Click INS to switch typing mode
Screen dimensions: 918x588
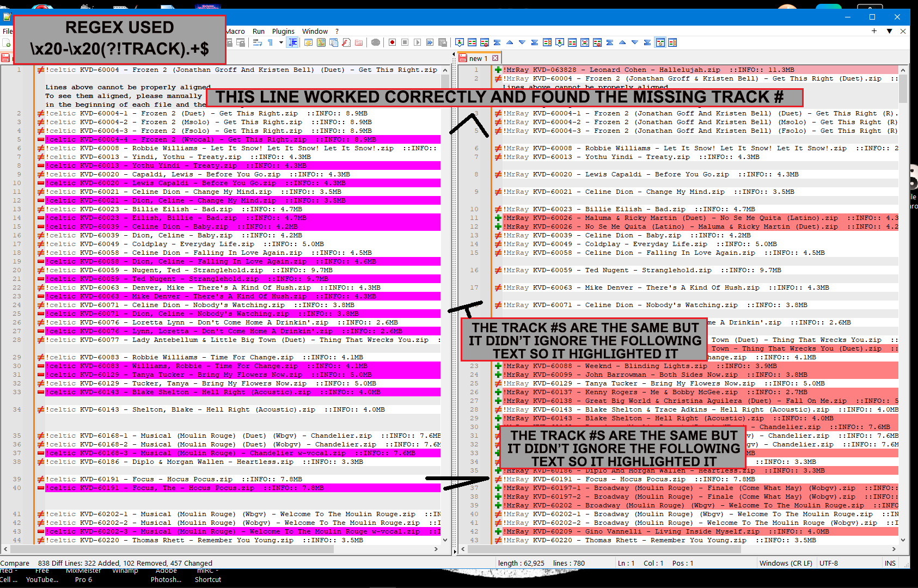[890, 563]
